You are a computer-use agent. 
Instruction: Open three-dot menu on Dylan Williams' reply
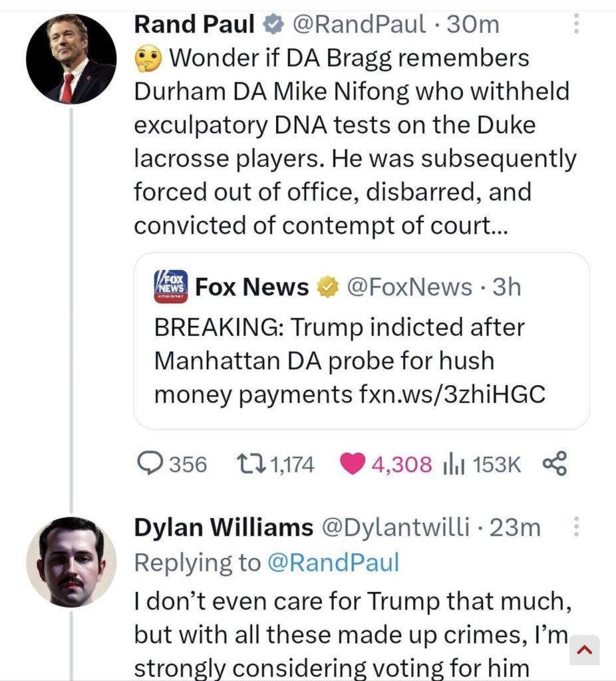[576, 528]
